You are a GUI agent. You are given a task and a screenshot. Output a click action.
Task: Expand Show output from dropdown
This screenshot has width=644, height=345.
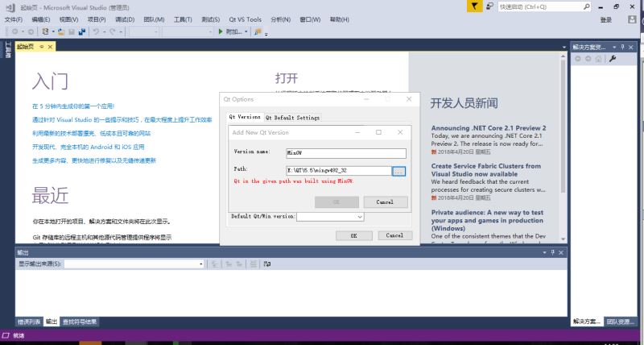pyautogui.click(x=200, y=264)
